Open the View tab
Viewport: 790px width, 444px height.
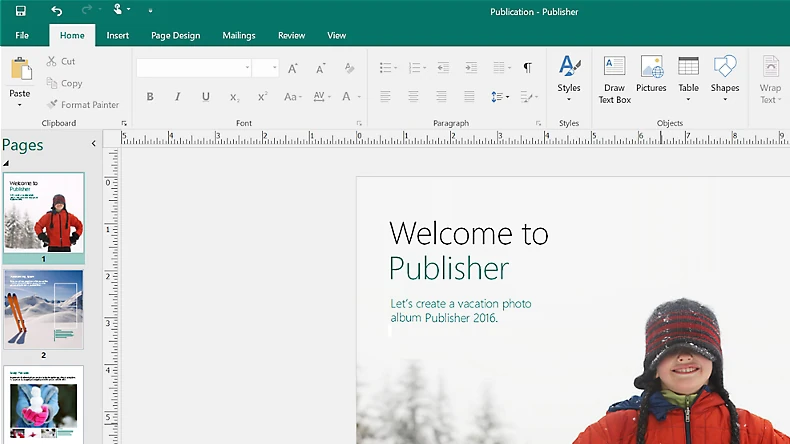[x=336, y=35]
